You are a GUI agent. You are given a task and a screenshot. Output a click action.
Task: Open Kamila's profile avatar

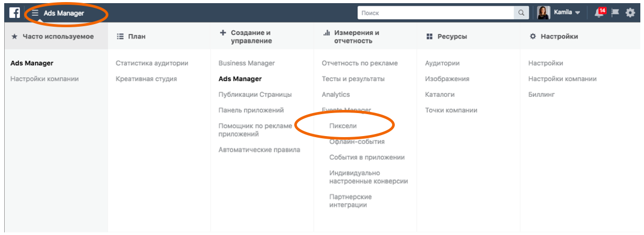coord(543,13)
